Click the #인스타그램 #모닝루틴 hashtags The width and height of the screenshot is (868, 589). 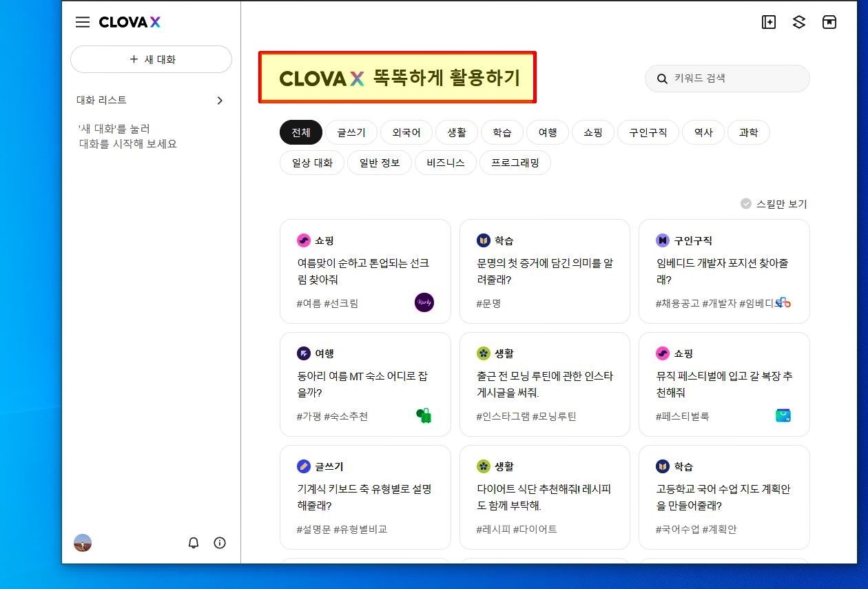click(x=526, y=416)
